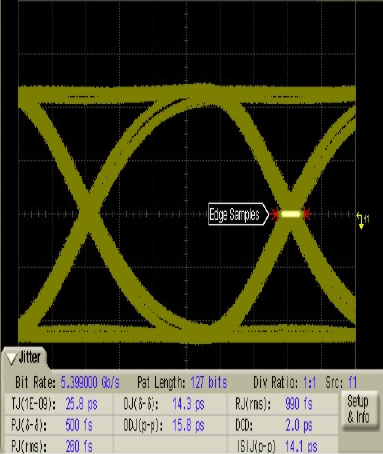383x454 pixels.
Task: Click the right red edge sample marker
Action: (307, 214)
